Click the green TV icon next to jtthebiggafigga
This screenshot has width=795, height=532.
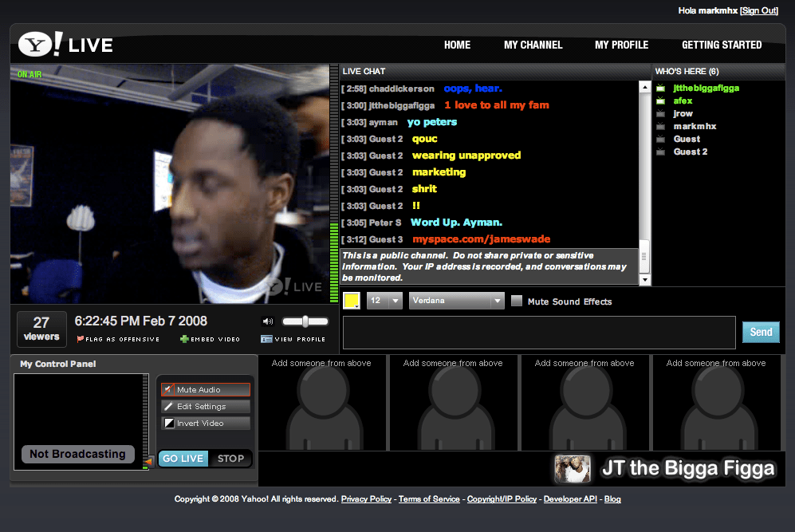click(x=660, y=89)
